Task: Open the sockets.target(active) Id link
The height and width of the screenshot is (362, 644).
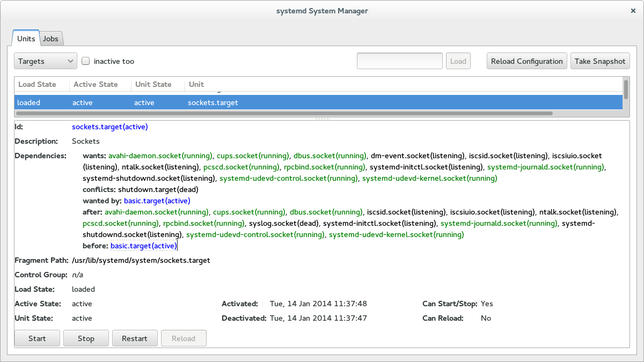Action: tap(109, 127)
